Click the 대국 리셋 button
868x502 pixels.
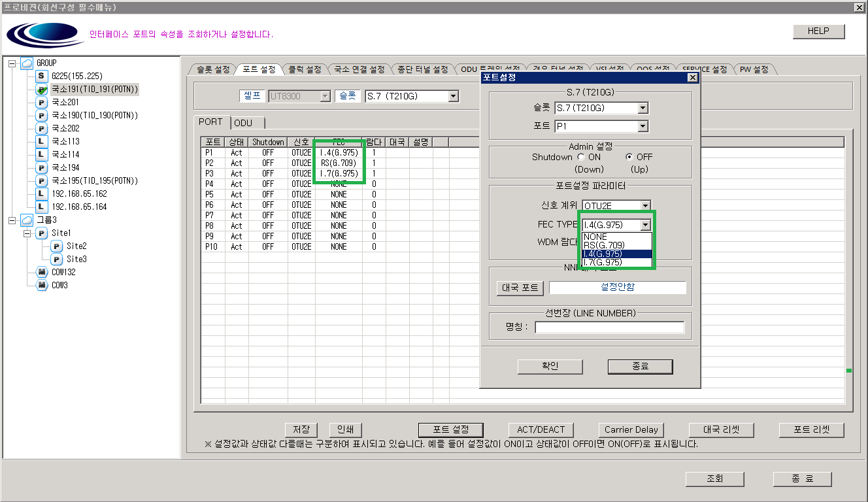(721, 430)
